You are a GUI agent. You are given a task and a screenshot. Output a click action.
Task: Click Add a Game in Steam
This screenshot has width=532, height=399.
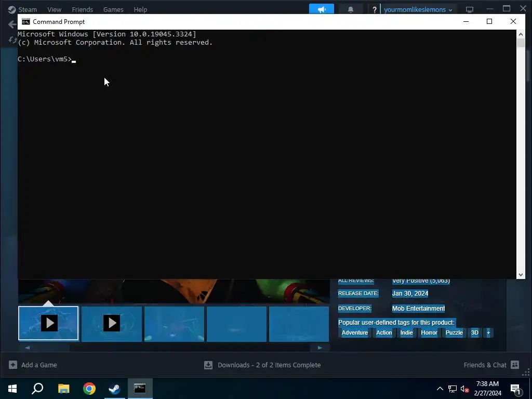click(33, 365)
